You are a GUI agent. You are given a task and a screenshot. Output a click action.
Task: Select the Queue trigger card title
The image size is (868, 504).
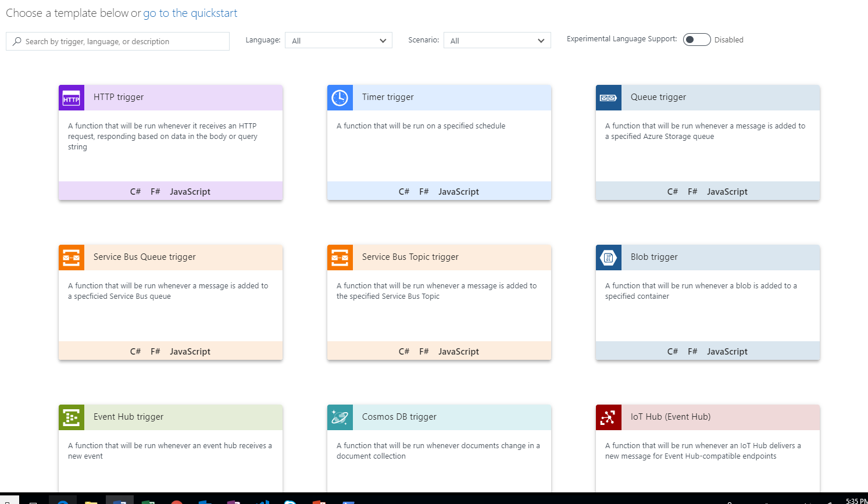tap(658, 97)
